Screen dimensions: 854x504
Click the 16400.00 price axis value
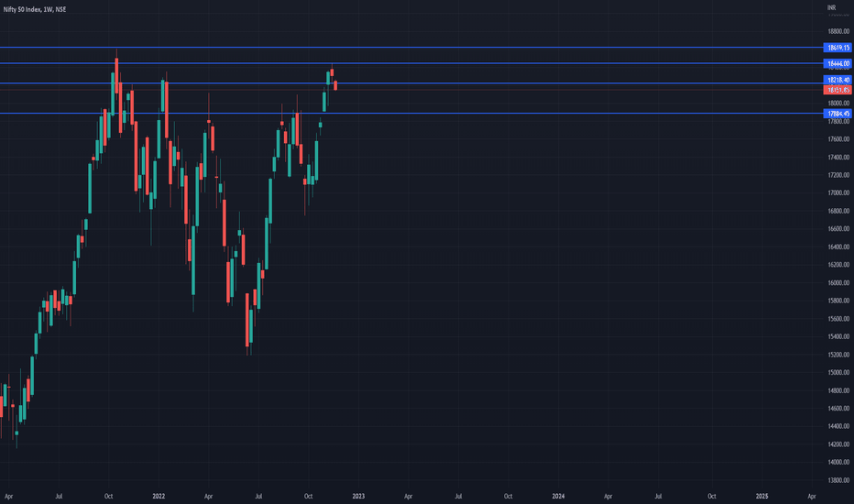(838, 247)
